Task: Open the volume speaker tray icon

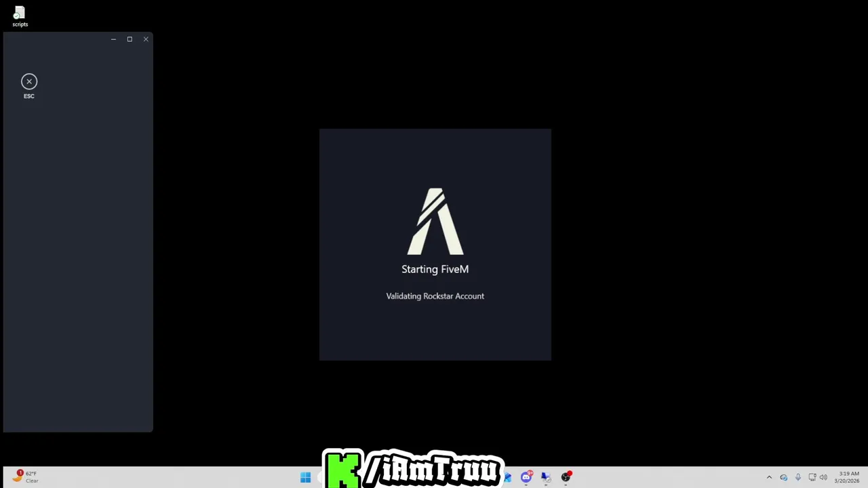Action: [823, 477]
